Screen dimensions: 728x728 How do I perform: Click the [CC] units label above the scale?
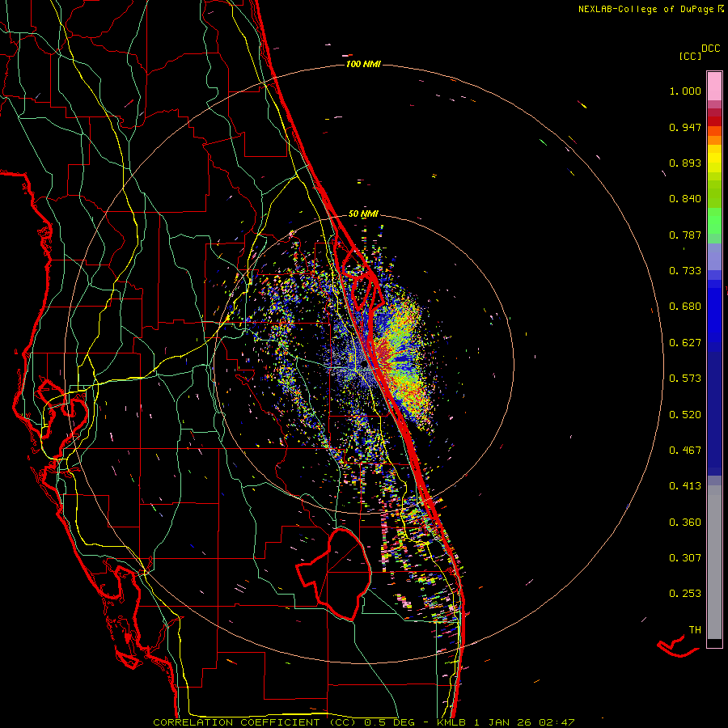[x=690, y=56]
